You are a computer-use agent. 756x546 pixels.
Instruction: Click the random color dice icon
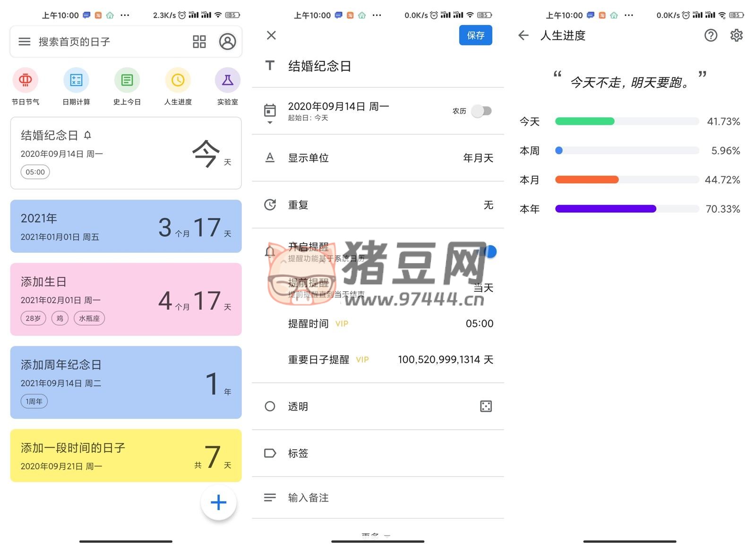pos(486,406)
